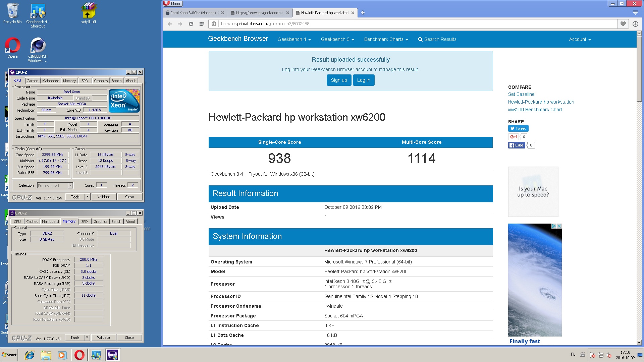The image size is (644, 362).
Task: Go to Geekbench Browser home link
Action: point(238,39)
